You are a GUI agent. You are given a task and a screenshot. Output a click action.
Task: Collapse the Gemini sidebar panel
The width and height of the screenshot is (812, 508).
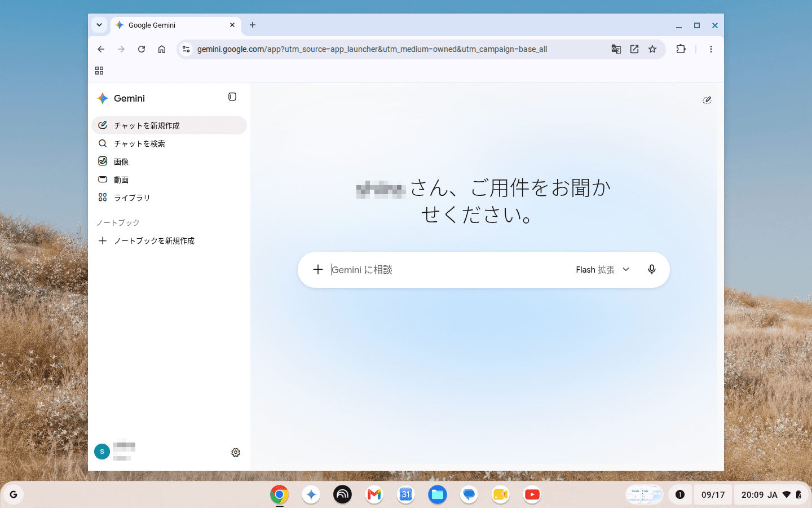tap(232, 97)
